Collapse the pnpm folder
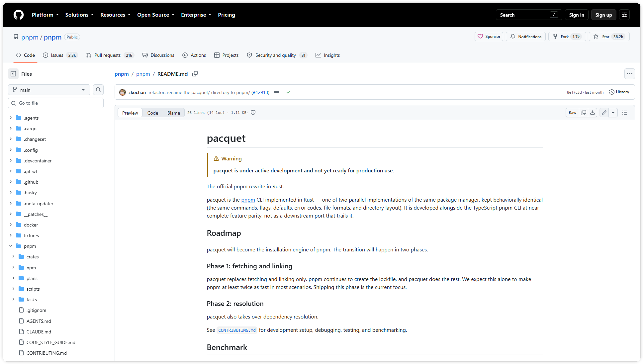The height and width of the screenshot is (364, 643). tap(11, 246)
